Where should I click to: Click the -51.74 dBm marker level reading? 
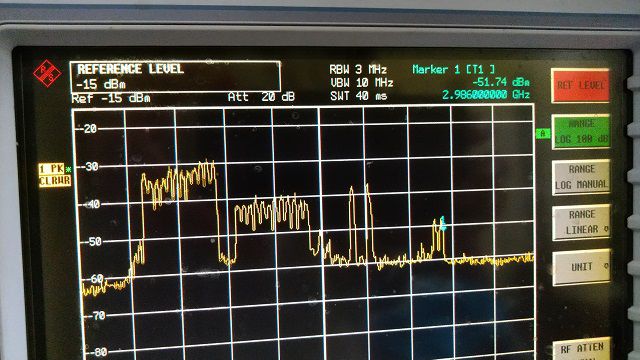[501, 82]
